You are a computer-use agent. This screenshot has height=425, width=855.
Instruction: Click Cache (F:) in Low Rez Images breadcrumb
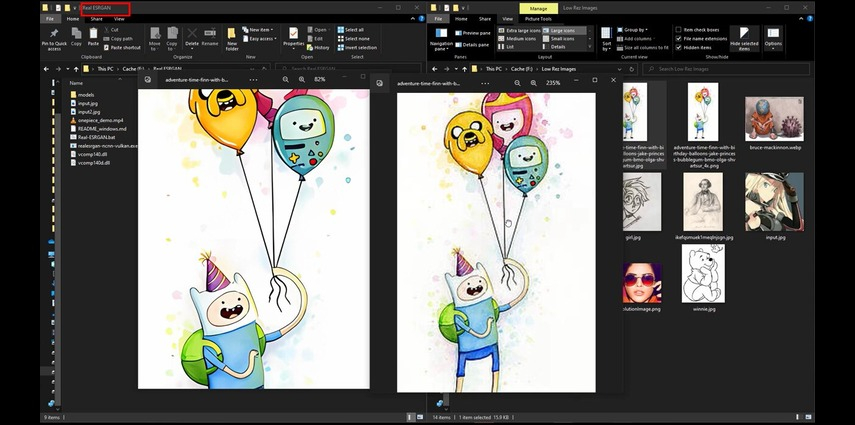pos(522,69)
